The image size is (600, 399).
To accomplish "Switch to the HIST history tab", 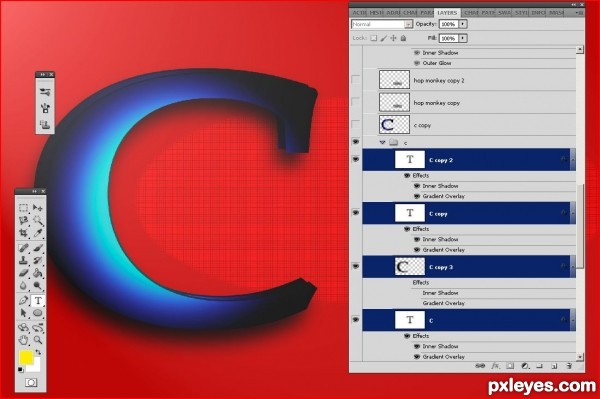I will pos(376,13).
